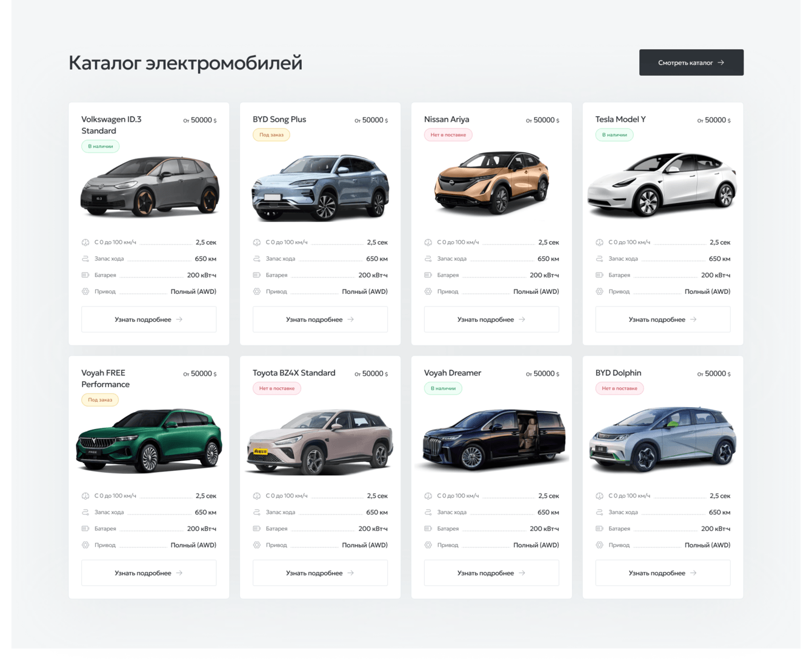Open the green Voyah FREE car photo
Screen dimensions: 812x669
click(149, 441)
